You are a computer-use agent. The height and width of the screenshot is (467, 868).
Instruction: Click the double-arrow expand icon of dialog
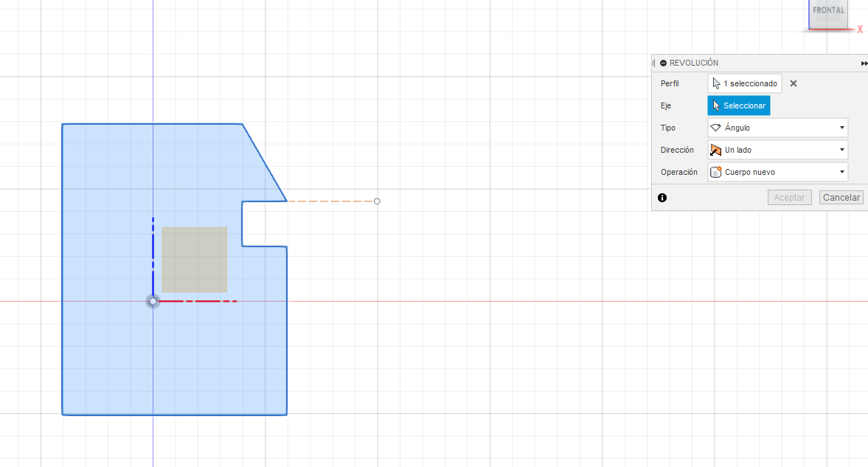864,63
